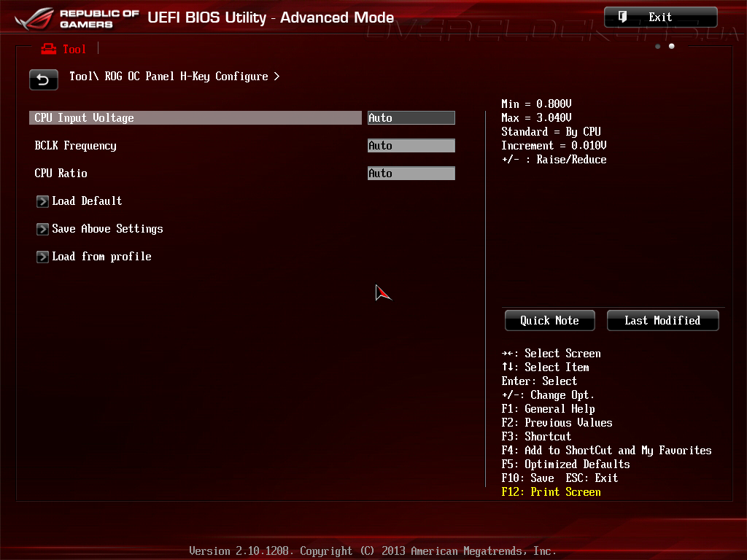Click the back arrow icon button
Image resolution: width=747 pixels, height=560 pixels.
[x=43, y=79]
